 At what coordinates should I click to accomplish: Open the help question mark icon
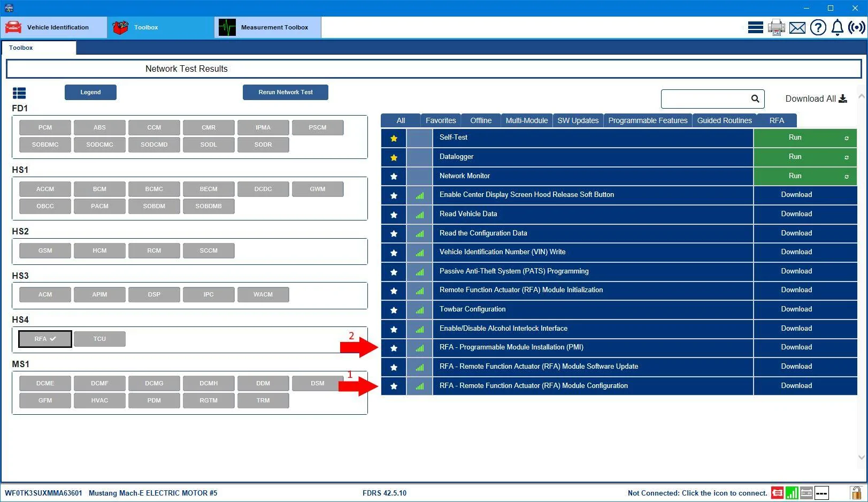point(818,27)
